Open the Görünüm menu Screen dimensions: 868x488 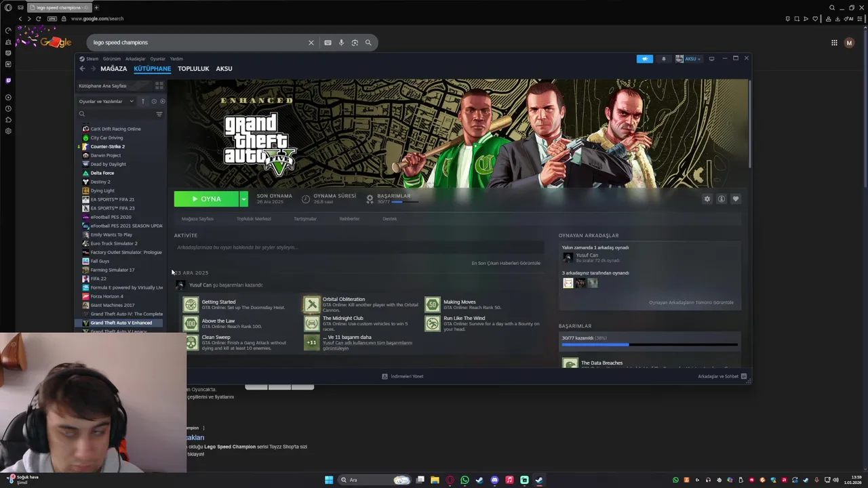click(112, 59)
